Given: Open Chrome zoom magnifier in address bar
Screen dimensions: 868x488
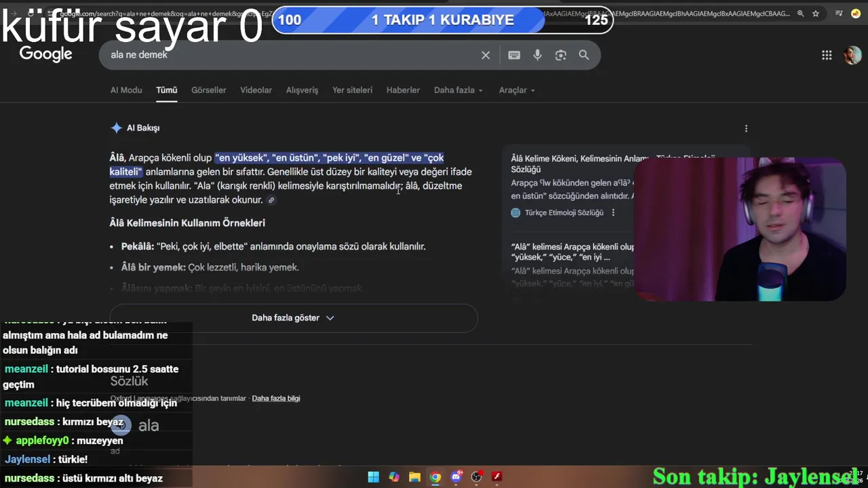Looking at the screenshot, I should (801, 14).
